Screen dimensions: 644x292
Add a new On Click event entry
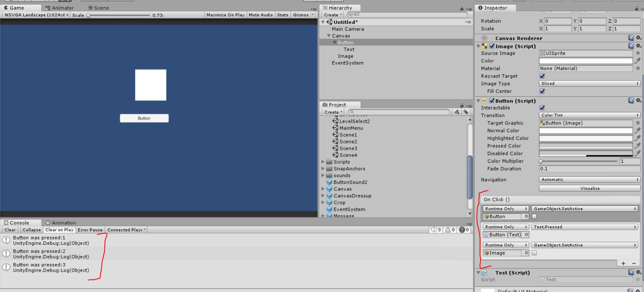tap(623, 263)
